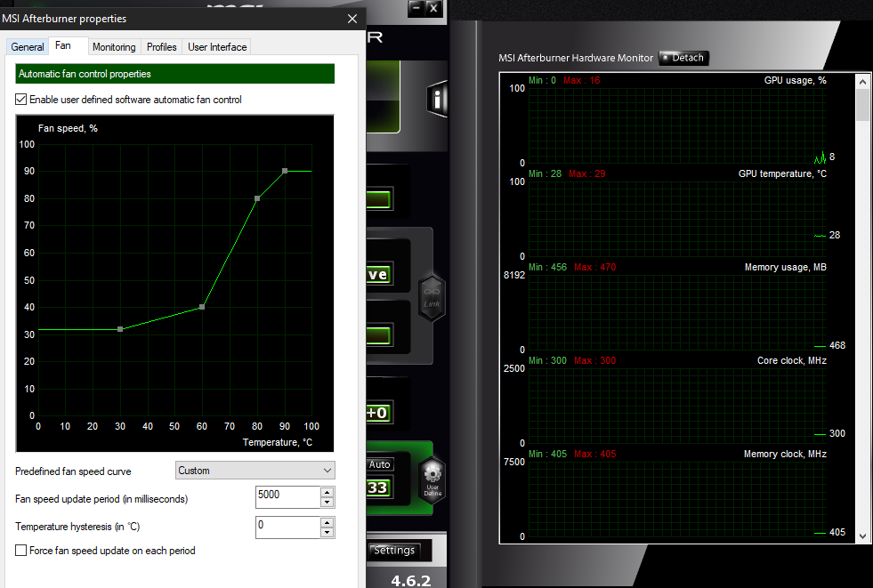This screenshot has width=873, height=588.
Task: Click the Fan speed update period field
Action: click(287, 496)
